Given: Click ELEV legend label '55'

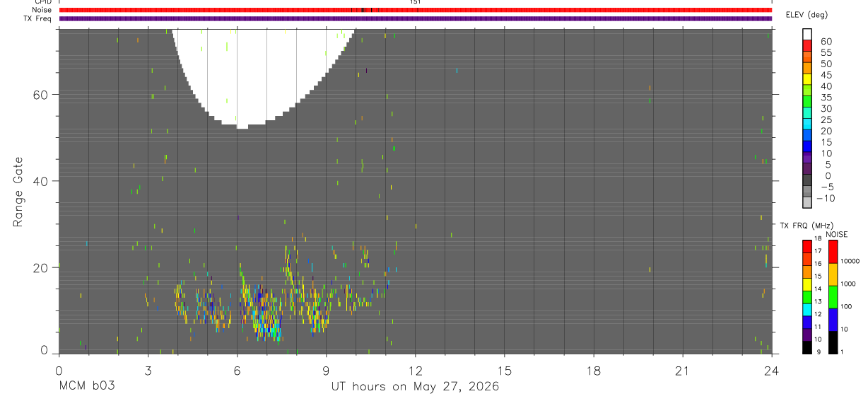Looking at the screenshot, I should 826,53.
